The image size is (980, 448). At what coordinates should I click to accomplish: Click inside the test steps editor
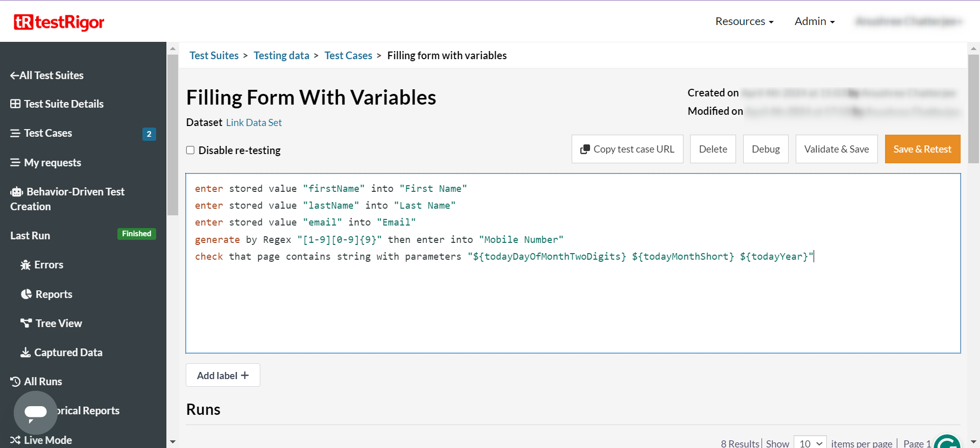pyautogui.click(x=572, y=306)
